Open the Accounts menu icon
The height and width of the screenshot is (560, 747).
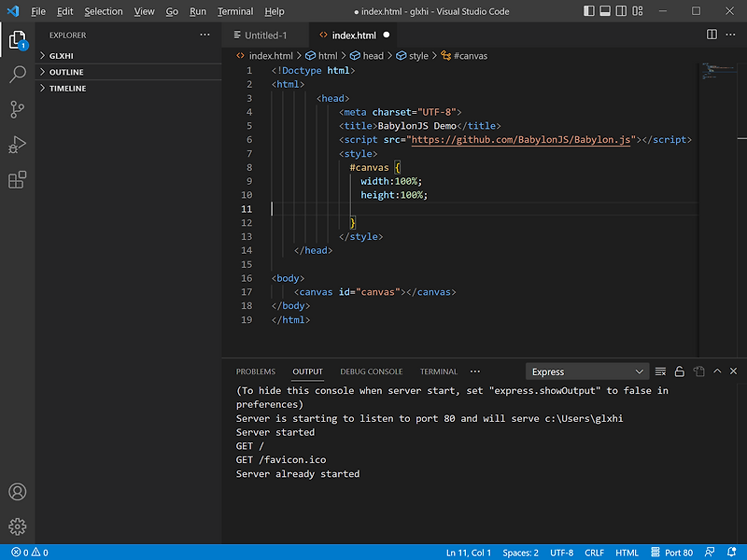click(17, 492)
